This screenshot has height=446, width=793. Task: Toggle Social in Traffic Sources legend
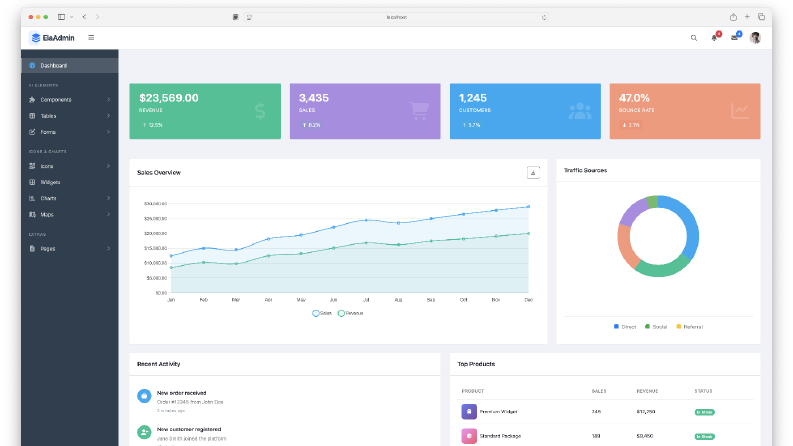[656, 327]
